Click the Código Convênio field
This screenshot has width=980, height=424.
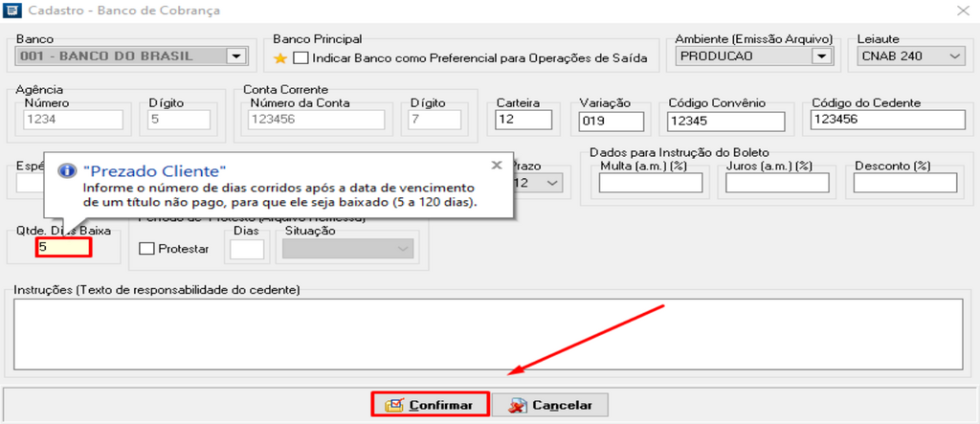pyautogui.click(x=726, y=120)
